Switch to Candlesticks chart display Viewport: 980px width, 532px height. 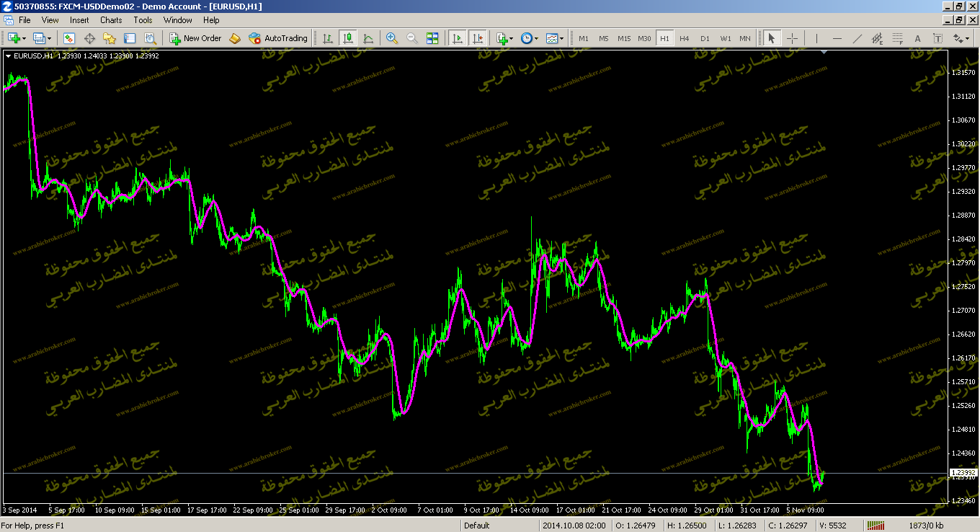(348, 38)
